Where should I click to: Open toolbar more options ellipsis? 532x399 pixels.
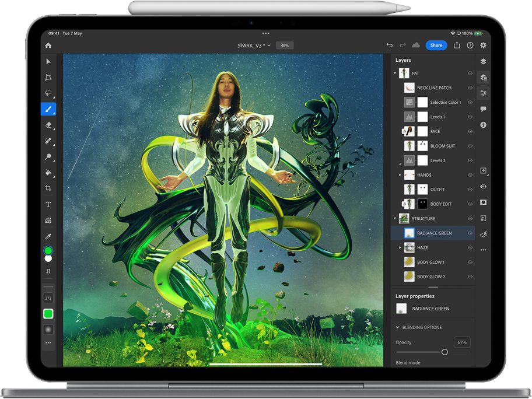[x=48, y=343]
